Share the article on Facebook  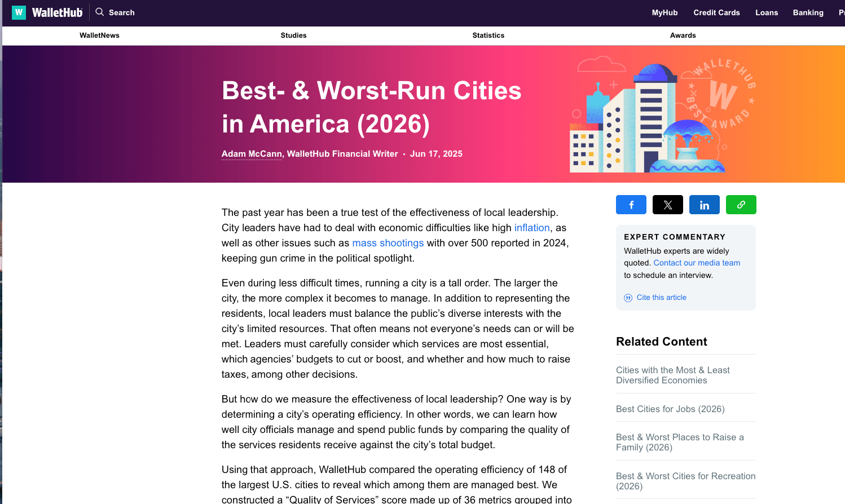click(631, 205)
